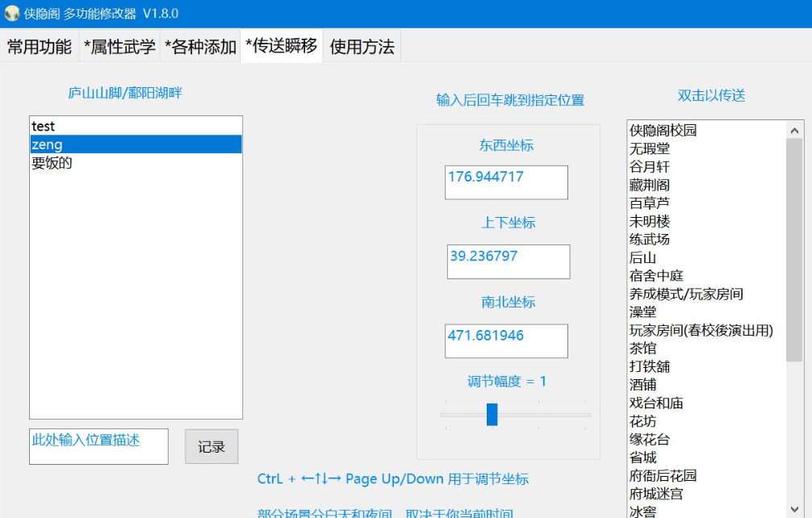The width and height of the screenshot is (812, 518).
Task: Click the scroll up arrow of teleport list
Action: click(794, 131)
